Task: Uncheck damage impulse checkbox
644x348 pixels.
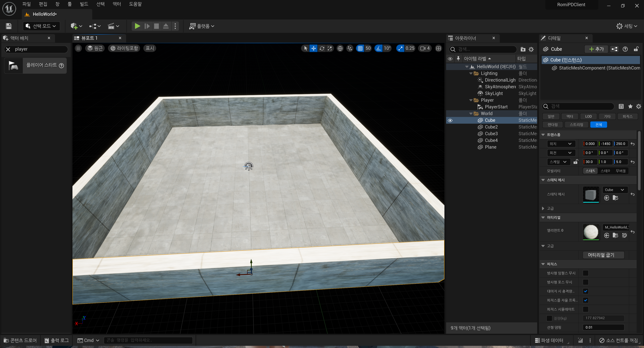Action: point(585,291)
